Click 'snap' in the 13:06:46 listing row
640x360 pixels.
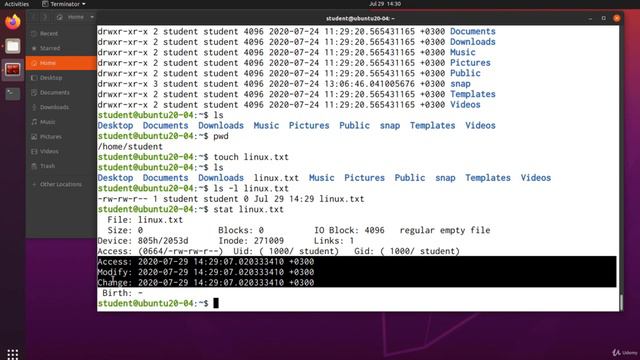460,84
